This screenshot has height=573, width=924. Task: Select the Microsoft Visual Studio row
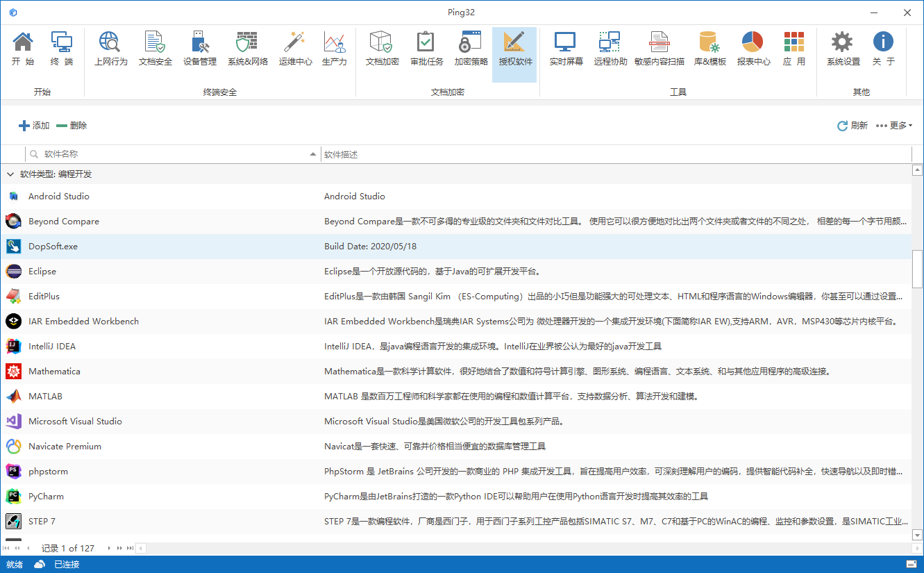coord(455,422)
